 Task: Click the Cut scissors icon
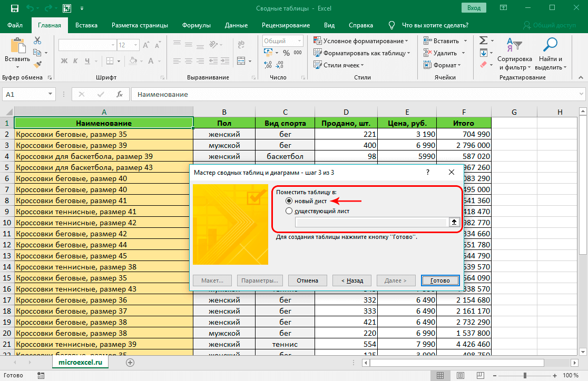[x=37, y=41]
